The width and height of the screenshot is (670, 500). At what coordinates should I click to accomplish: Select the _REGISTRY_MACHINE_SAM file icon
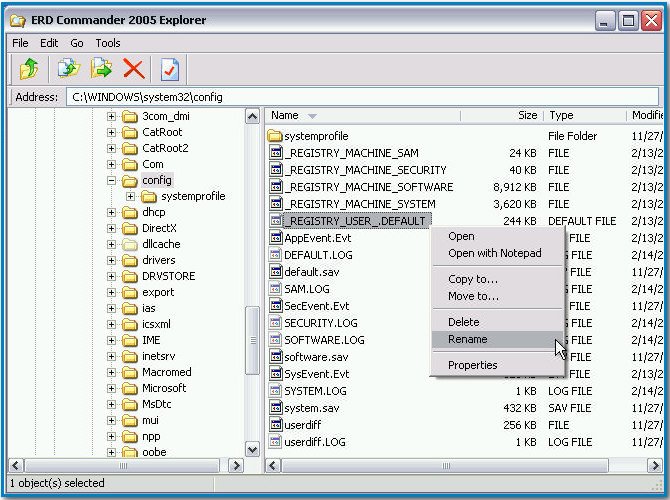(x=276, y=153)
